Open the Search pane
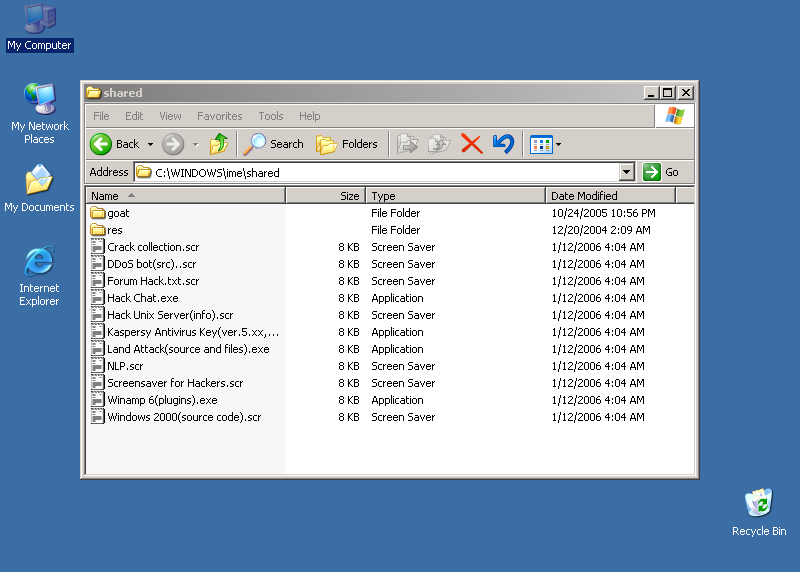800x572 pixels. pyautogui.click(x=273, y=144)
